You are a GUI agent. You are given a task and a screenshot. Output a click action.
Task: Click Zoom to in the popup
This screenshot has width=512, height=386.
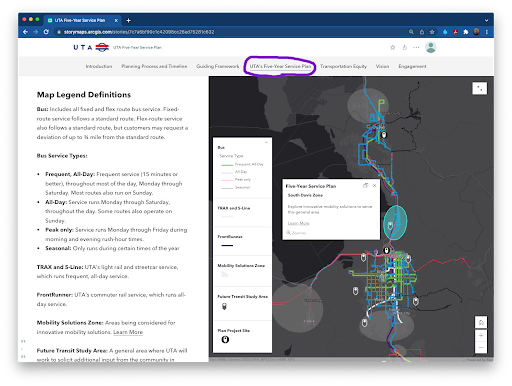coord(296,233)
